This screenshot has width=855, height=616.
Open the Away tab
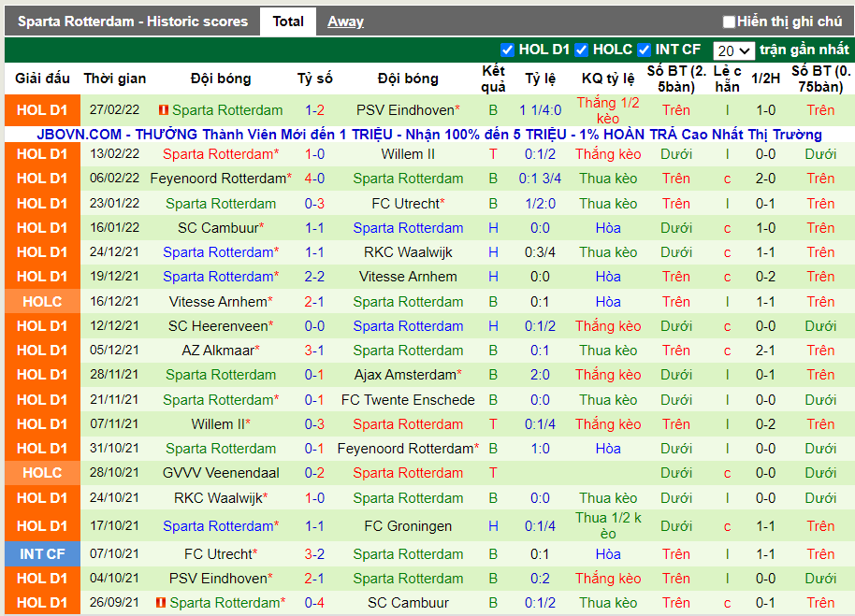click(x=345, y=21)
